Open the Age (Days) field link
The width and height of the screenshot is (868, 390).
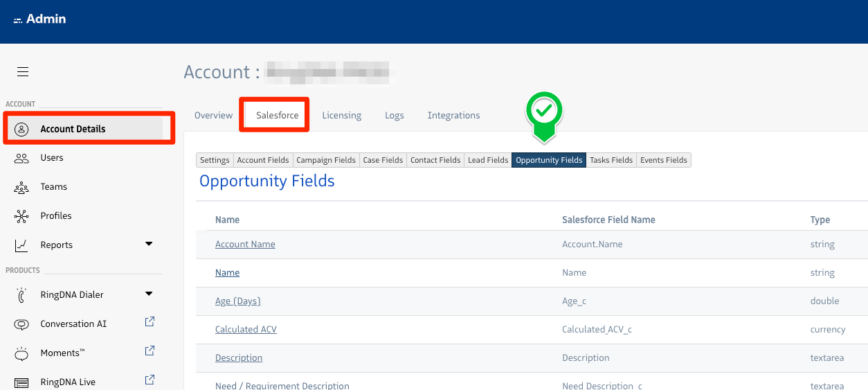[238, 301]
